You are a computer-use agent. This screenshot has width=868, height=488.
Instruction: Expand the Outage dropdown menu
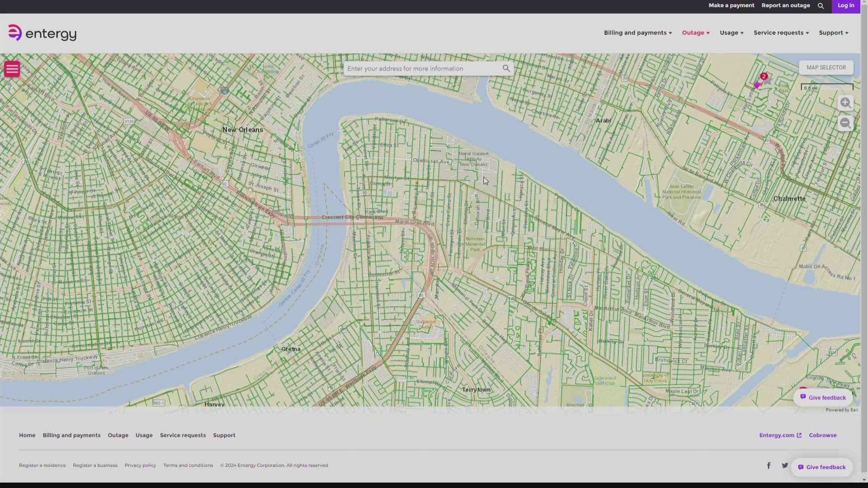[x=696, y=33]
